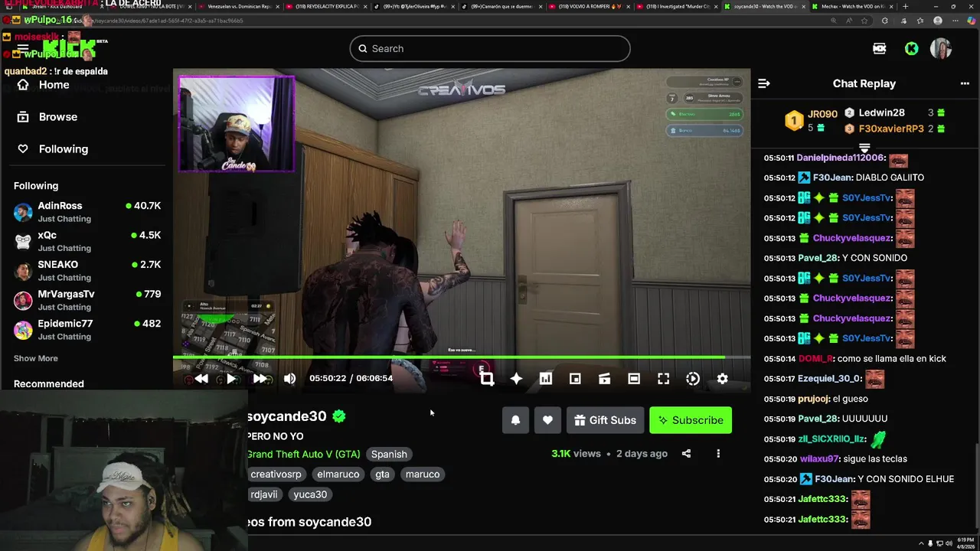Screen dimensions: 980x551
Task: Open Chat Replay three-dots options menu
Action: pyautogui.click(x=965, y=83)
